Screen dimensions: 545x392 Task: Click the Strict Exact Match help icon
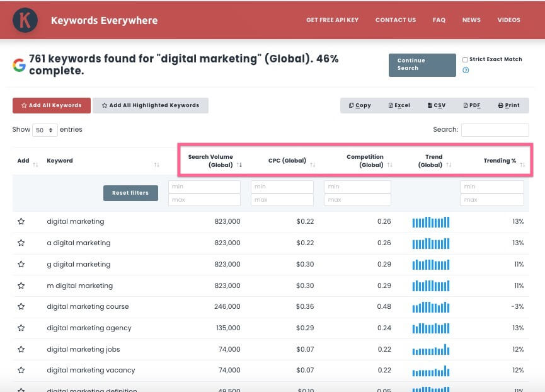(466, 70)
